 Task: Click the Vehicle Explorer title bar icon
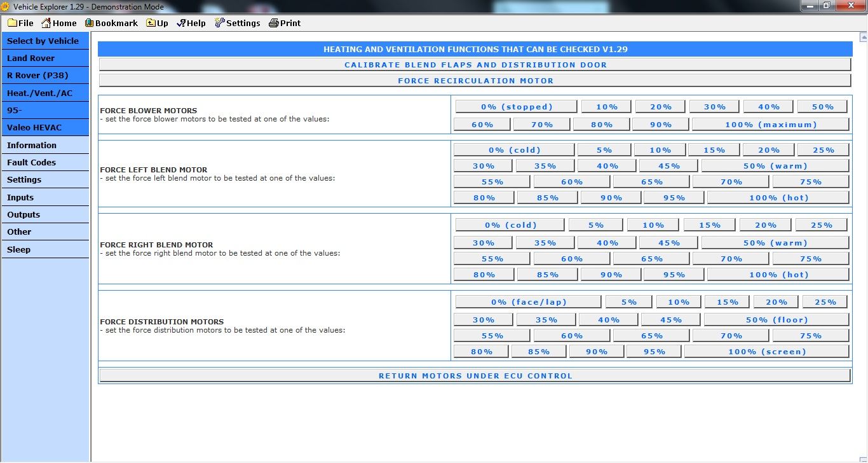pyautogui.click(x=6, y=7)
